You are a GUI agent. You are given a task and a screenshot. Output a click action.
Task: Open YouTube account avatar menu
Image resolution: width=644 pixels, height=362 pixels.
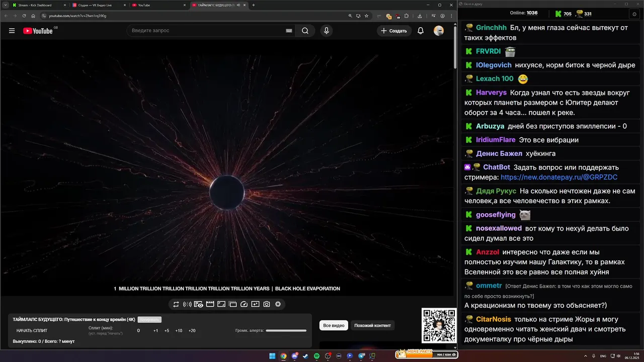[439, 31]
